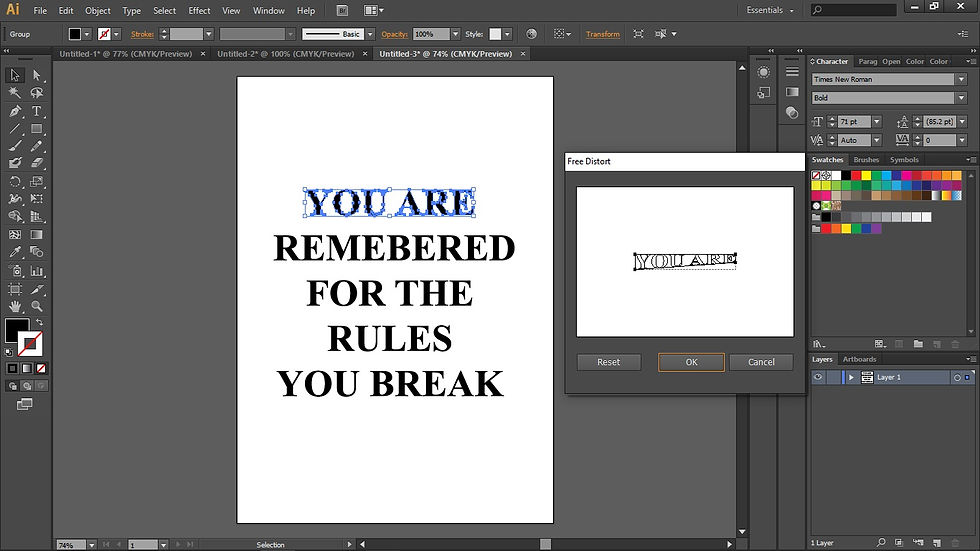The width and height of the screenshot is (980, 551).
Task: Activate the Direct Selection tool
Action: (37, 75)
